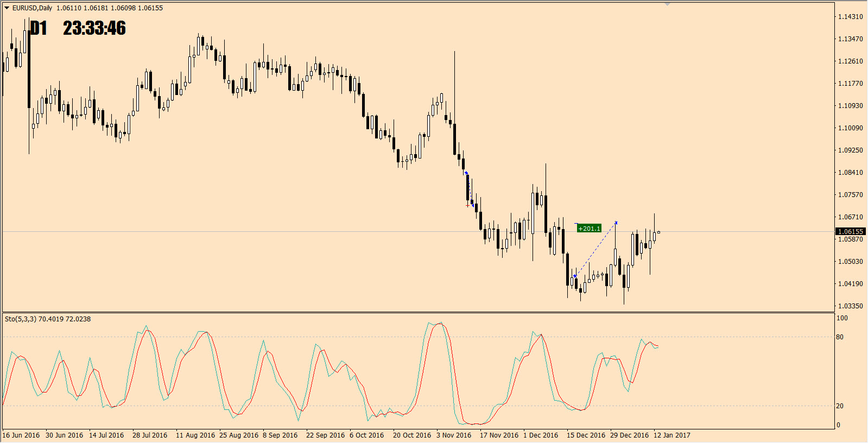Click the 1.07570 price axis label
This screenshot has width=868, height=443.
[x=851, y=195]
